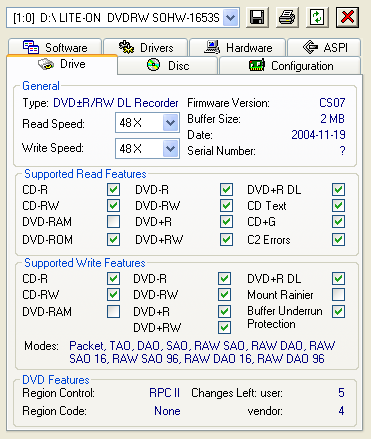Screen dimensions: 371x439
Task: Toggle DVD-RAM read feature checkbox
Action: coord(113,222)
